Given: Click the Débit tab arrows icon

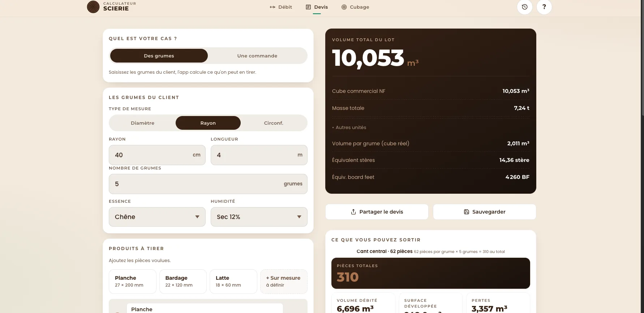Looking at the screenshot, I should (272, 7).
